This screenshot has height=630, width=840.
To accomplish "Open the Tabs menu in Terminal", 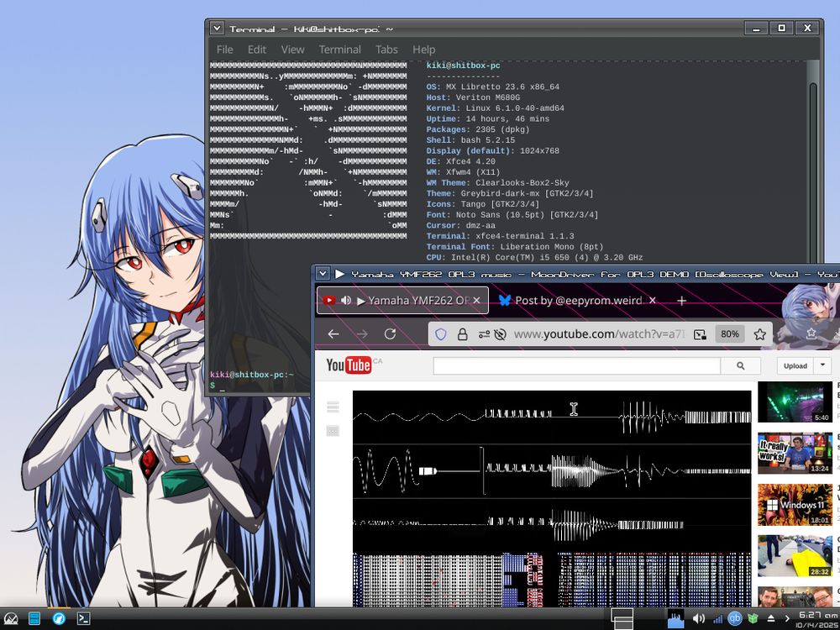I will pyautogui.click(x=386, y=50).
